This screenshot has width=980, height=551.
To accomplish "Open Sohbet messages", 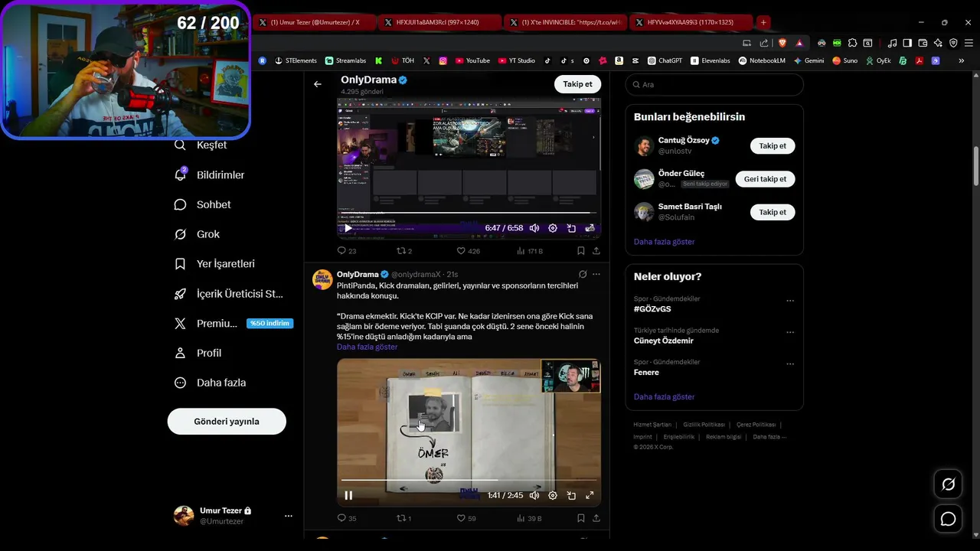I will 203,204.
